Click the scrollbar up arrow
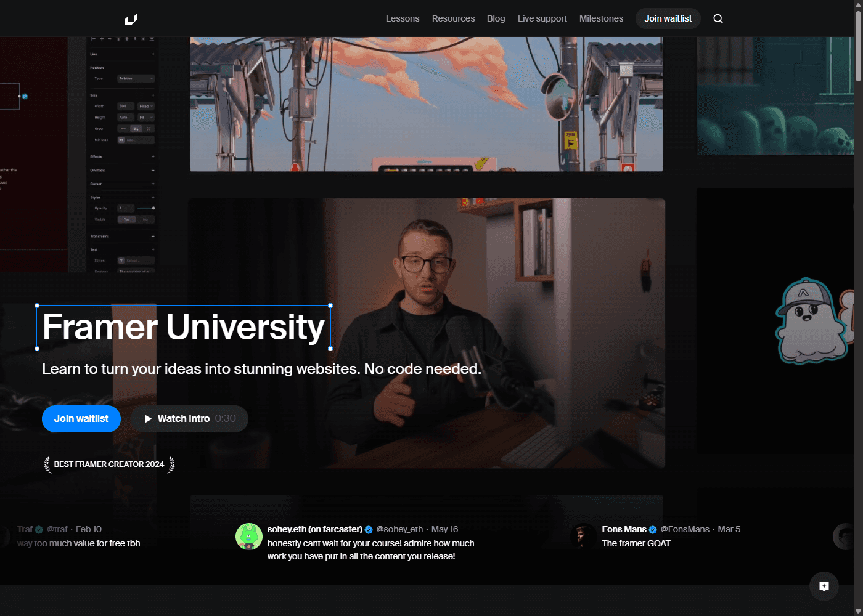 (x=858, y=4)
